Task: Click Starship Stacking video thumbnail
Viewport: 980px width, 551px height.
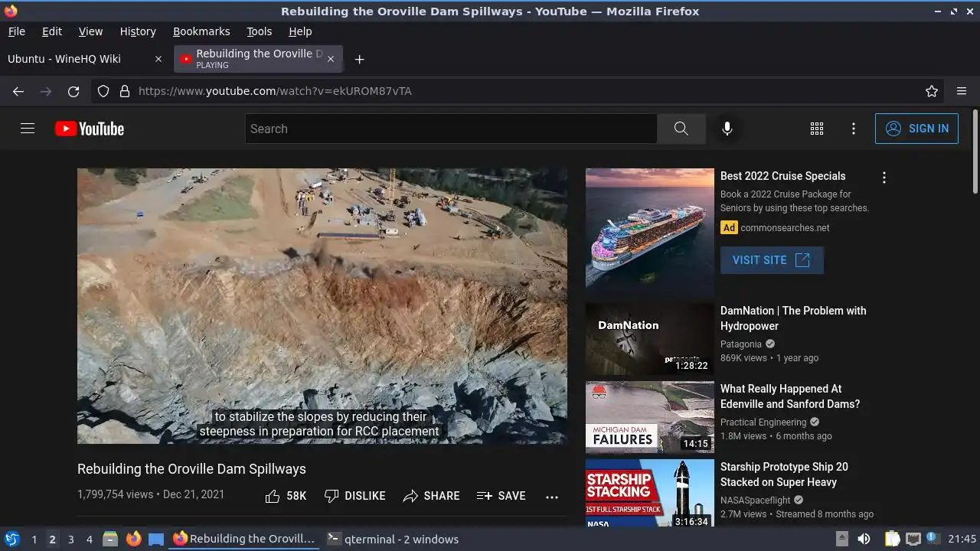Action: pyautogui.click(x=650, y=493)
